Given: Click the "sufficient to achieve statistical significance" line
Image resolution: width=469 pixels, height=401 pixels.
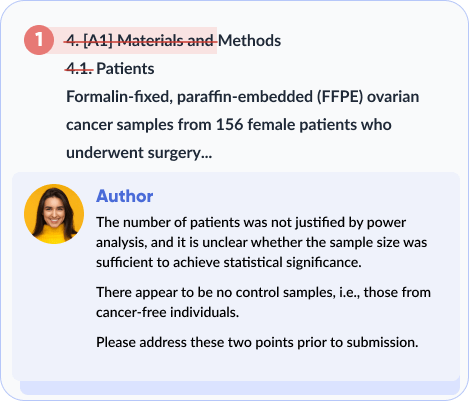Looking at the screenshot, I should (x=229, y=262).
